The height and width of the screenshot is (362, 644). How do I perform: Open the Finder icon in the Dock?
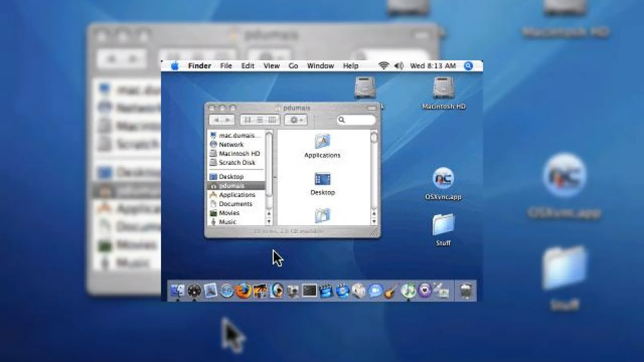177,291
